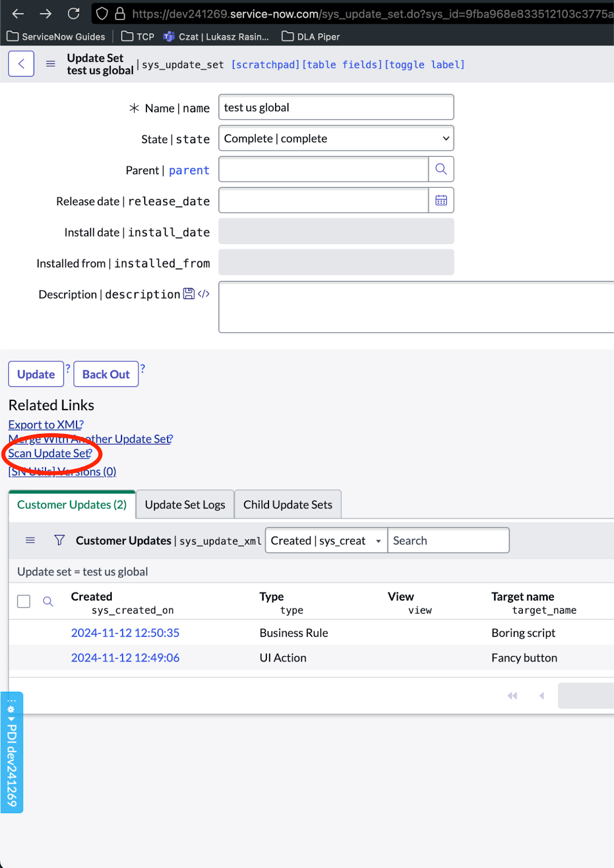The image size is (614, 868).
Task: Switch to the Update Set Logs tab
Action: (x=185, y=505)
